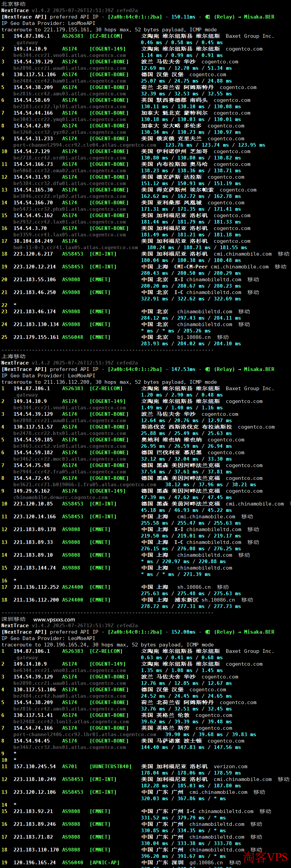Select hostname be2478.ccr22.bts01.atlas.cogentco.com
291x868 pixels.
(x=69, y=433)
